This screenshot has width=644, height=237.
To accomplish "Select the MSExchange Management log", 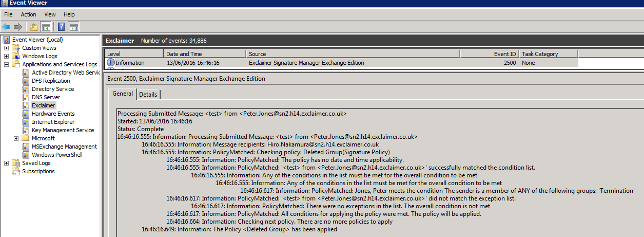I will click(x=64, y=147).
